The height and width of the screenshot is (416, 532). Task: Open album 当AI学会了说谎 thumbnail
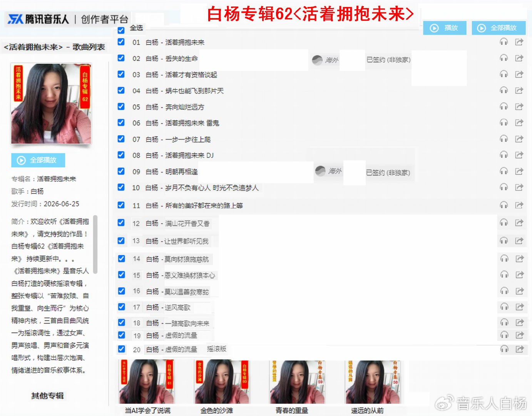[x=147, y=381]
